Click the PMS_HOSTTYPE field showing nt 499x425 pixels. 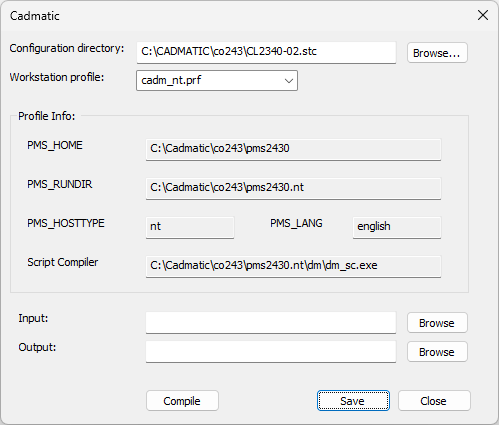(x=190, y=227)
